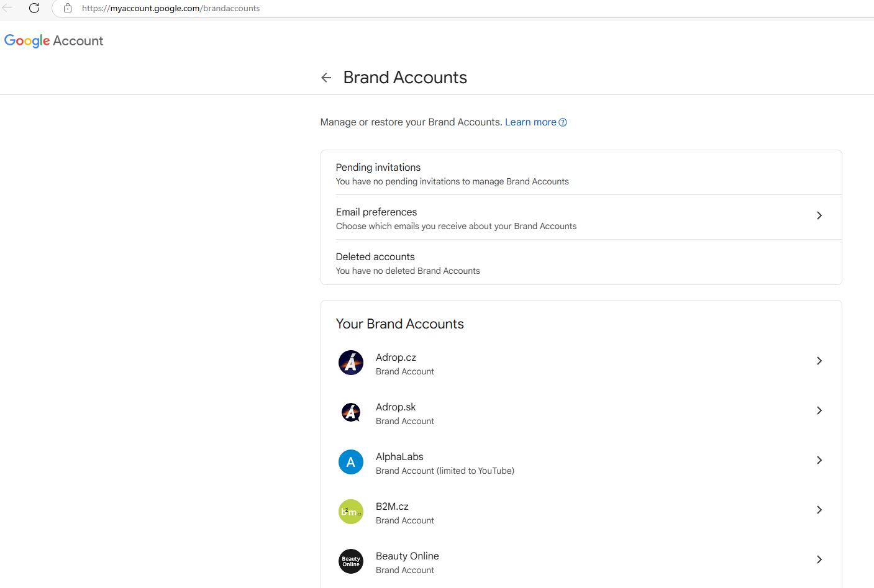Click the Beauty Online black avatar

click(x=351, y=561)
